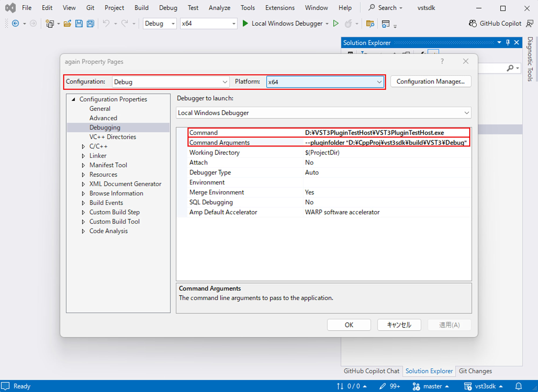Open notifications via the bell icon
This screenshot has height=392, width=538.
(519, 386)
